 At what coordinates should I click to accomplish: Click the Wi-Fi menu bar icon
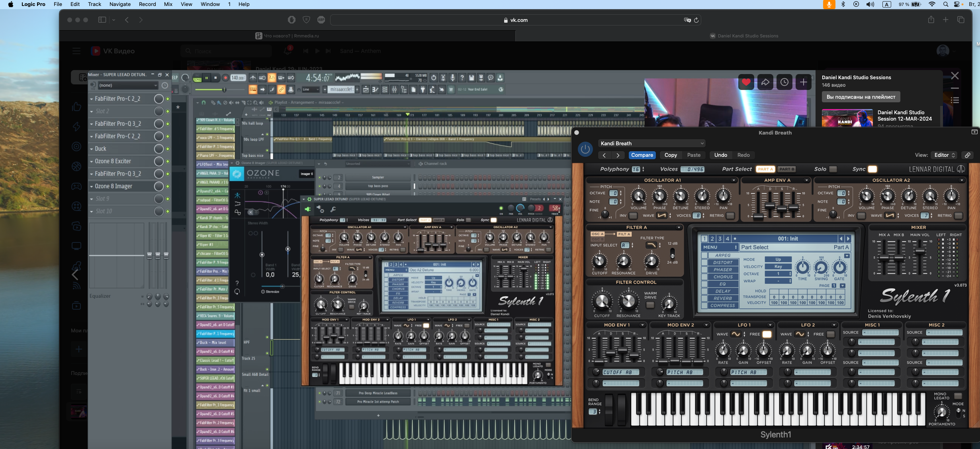point(932,4)
